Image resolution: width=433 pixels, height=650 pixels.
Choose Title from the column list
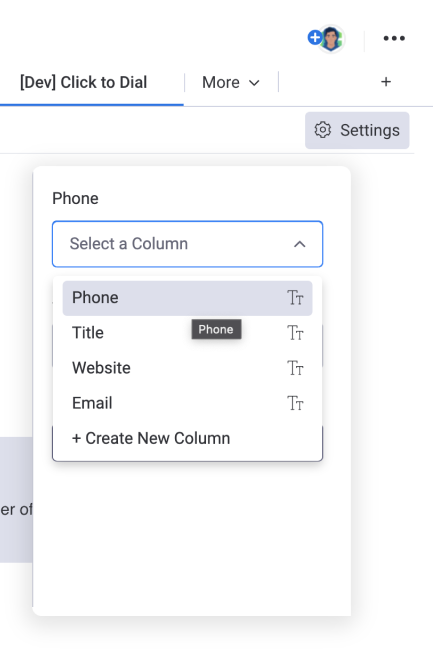[x=187, y=333]
